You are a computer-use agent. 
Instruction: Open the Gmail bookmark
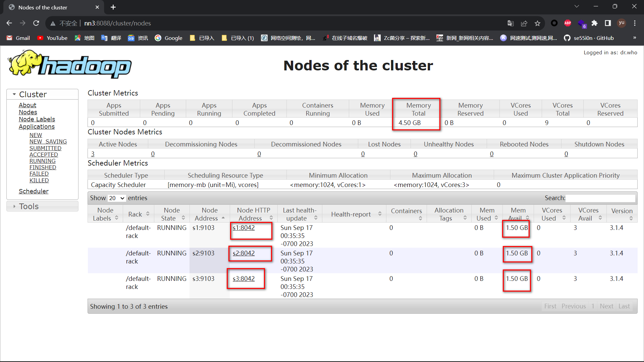[18, 38]
